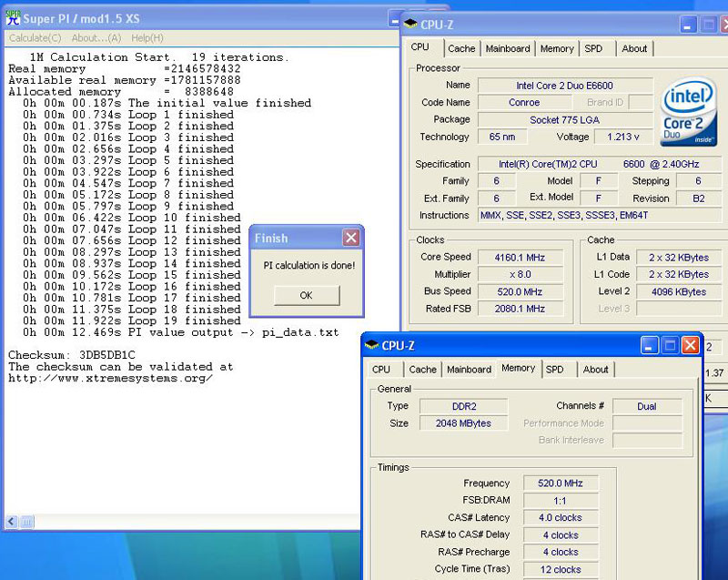Viewport: 728px width, 580px height.
Task: Close the Finish dialog with the X
Action: tap(351, 238)
